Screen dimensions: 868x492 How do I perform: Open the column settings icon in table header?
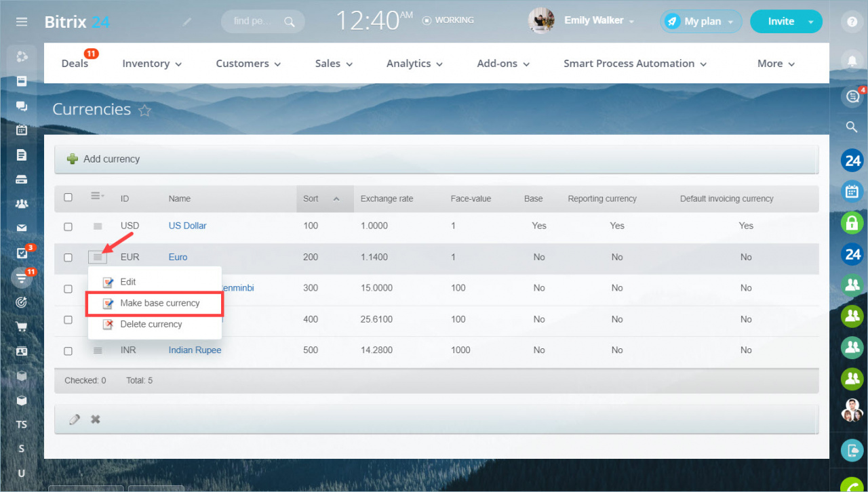(98, 196)
